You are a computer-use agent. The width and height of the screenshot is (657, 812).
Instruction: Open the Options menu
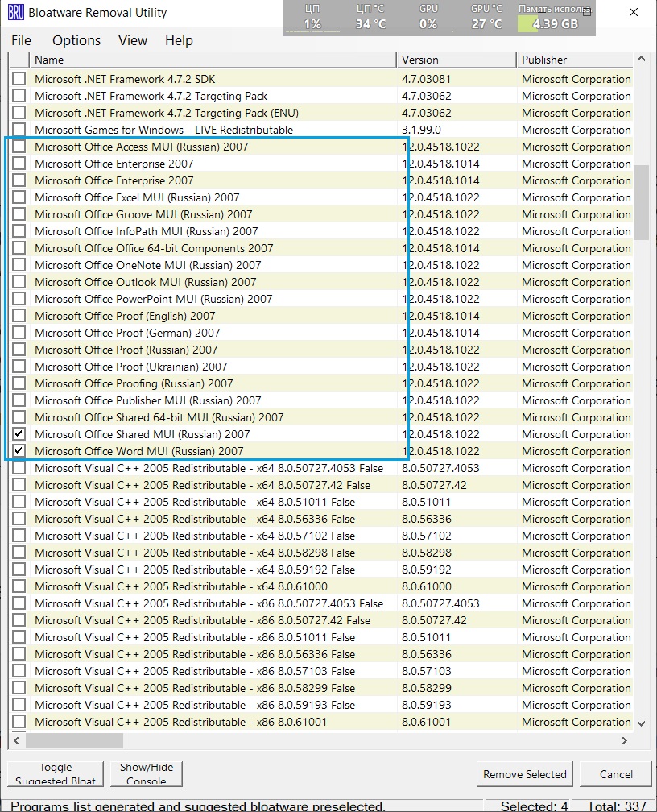[76, 40]
